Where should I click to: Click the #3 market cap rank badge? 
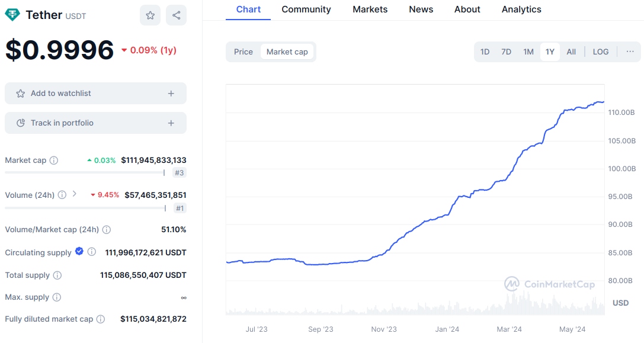[180, 173]
